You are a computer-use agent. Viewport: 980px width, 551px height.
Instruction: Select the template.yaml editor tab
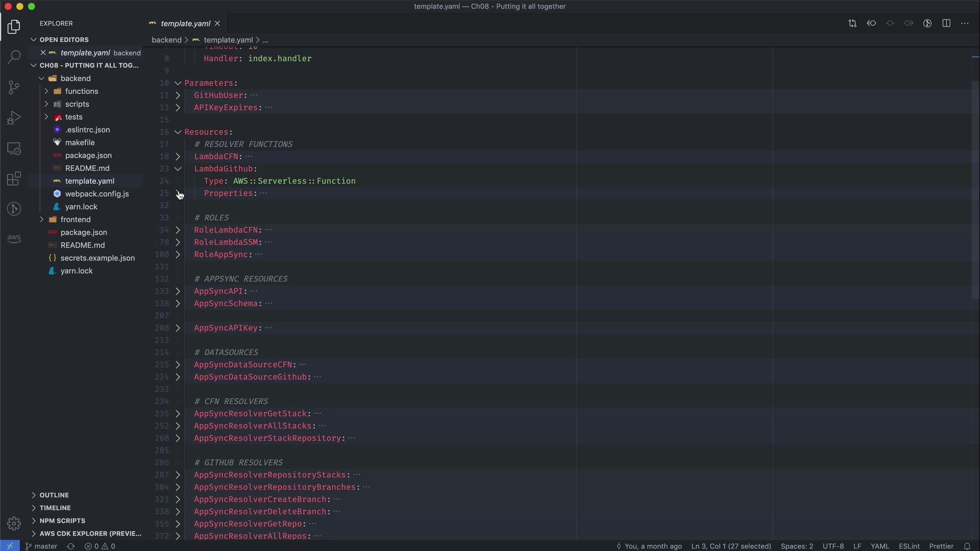tap(185, 23)
